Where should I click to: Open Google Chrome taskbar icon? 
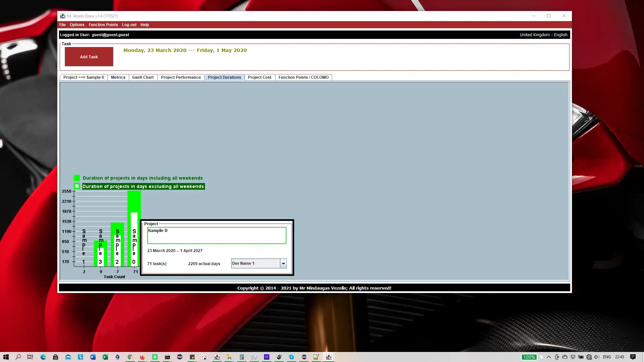pos(130,357)
